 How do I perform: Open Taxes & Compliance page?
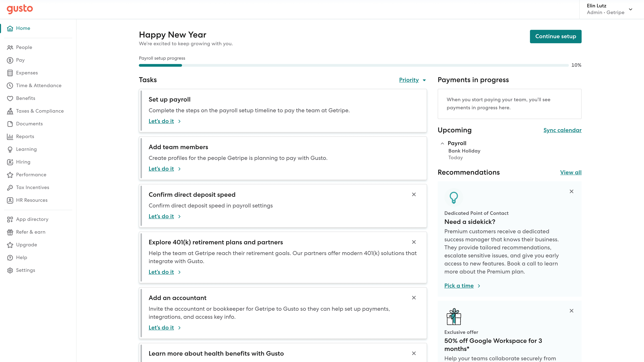[40, 111]
